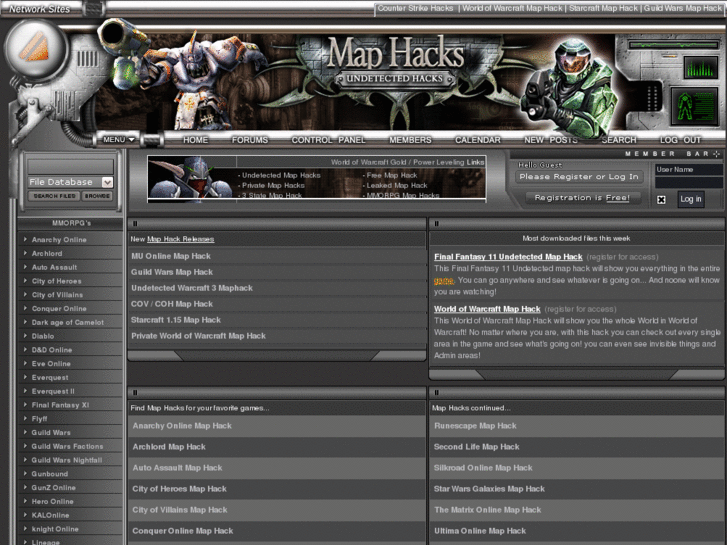The width and height of the screenshot is (727, 545).
Task: Collapse the Map Hacks continued panel
Action: tap(436, 392)
